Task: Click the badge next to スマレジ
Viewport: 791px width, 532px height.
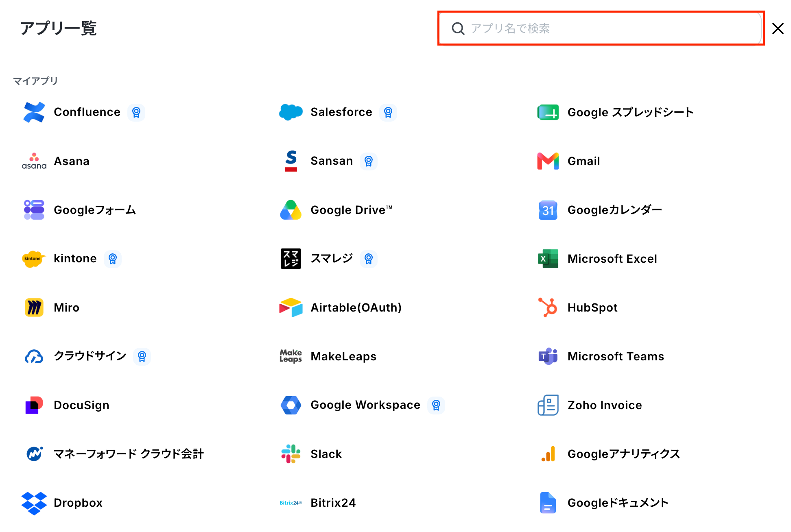Action: [369, 259]
